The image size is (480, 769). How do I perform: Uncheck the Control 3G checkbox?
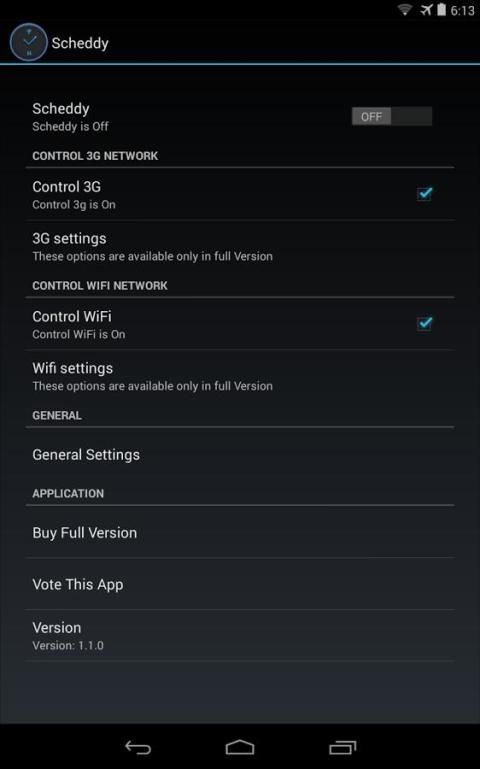click(425, 194)
